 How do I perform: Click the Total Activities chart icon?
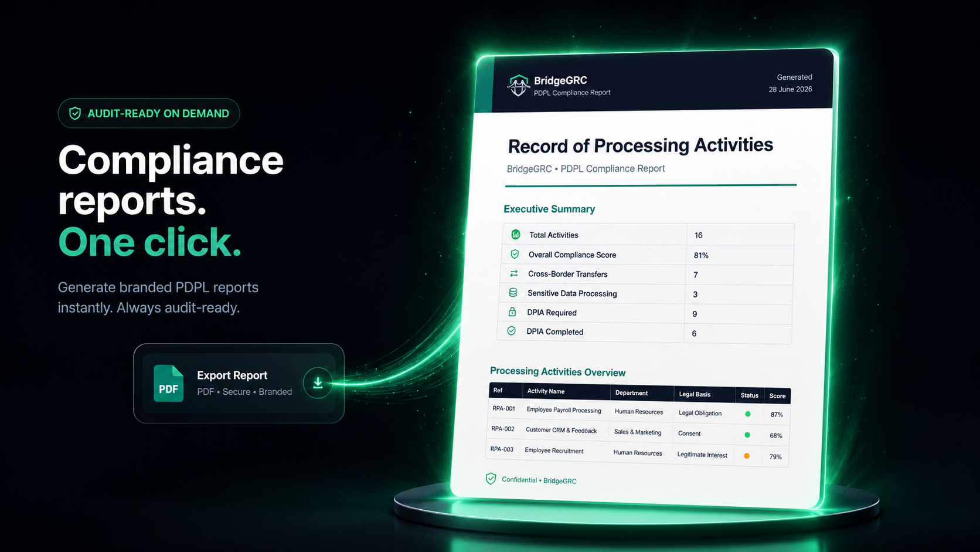tap(516, 235)
